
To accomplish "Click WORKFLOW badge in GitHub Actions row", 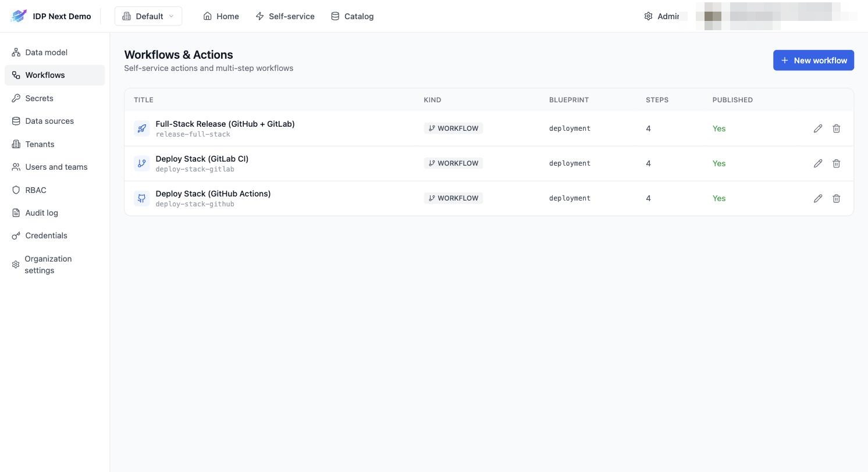I will click(453, 198).
